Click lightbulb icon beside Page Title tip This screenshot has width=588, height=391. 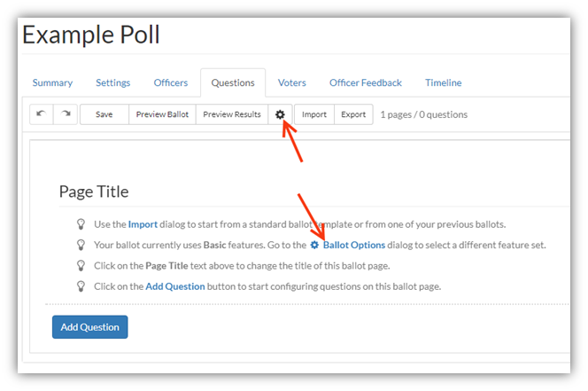[x=81, y=266]
